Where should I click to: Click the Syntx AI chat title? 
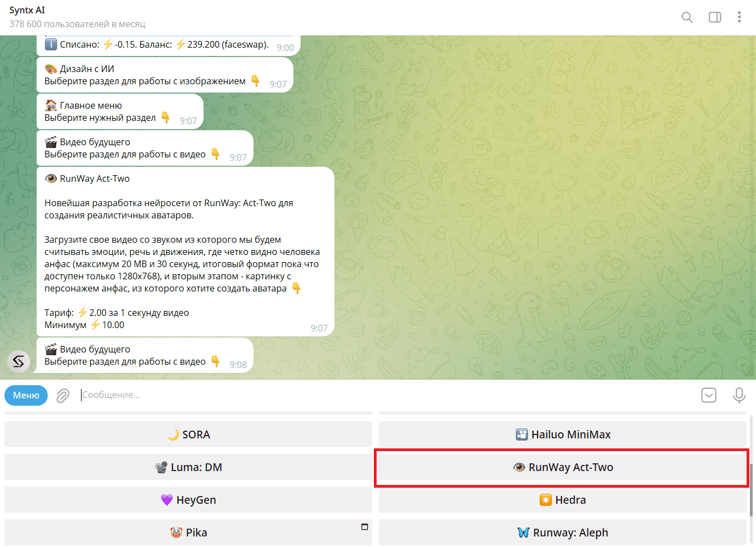click(27, 11)
